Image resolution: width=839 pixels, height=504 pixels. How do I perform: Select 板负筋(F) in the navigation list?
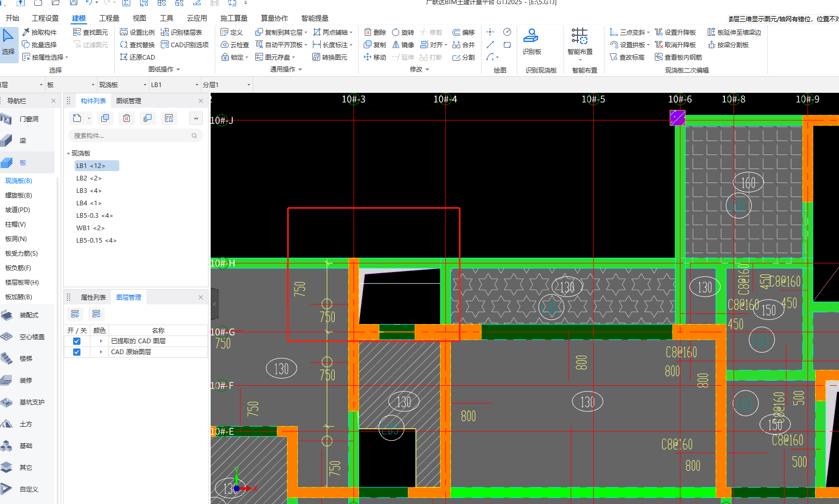18,268
